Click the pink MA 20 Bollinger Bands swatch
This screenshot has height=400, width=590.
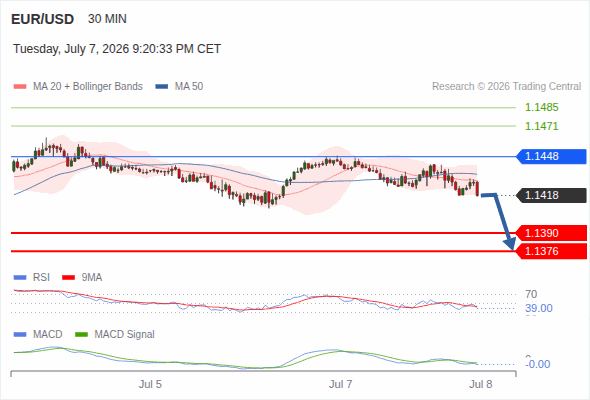tap(20, 87)
